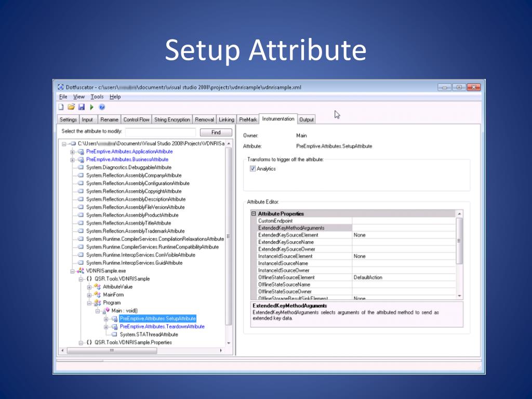Switch to the Input tab
Viewport: 532px width, 399px height.
click(87, 120)
